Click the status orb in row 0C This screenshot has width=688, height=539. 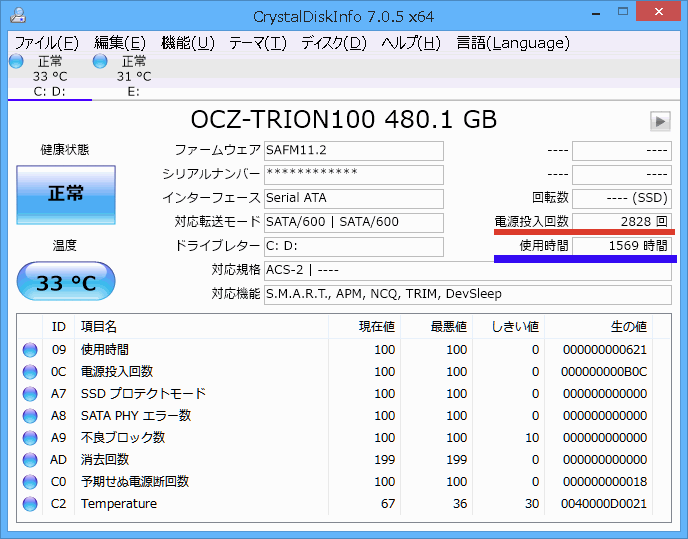point(30,372)
